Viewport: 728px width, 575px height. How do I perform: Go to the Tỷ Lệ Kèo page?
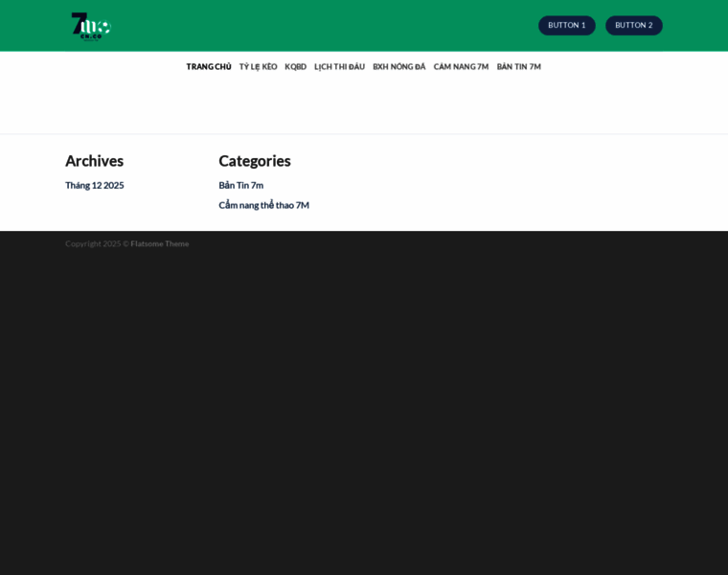258,67
